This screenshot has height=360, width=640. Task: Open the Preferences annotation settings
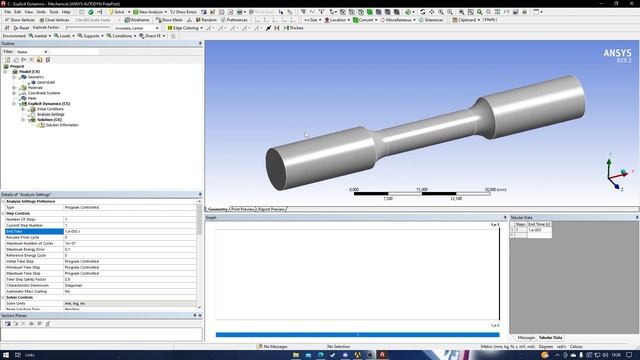[x=234, y=20]
